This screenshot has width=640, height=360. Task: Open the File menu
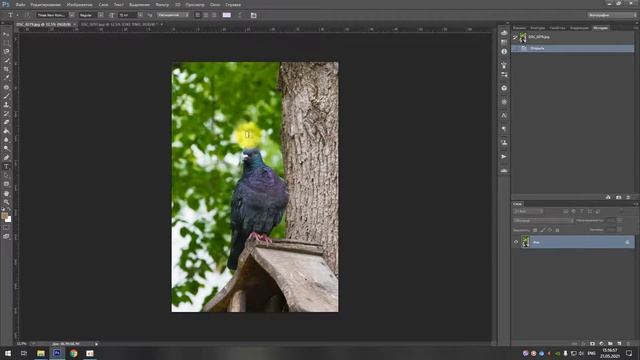coord(20,5)
